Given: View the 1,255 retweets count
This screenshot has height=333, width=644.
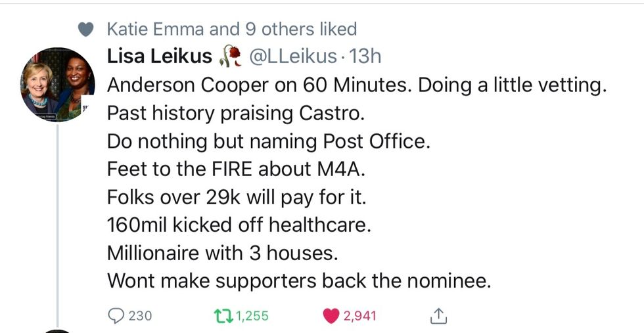Looking at the screenshot, I should click(252, 316).
